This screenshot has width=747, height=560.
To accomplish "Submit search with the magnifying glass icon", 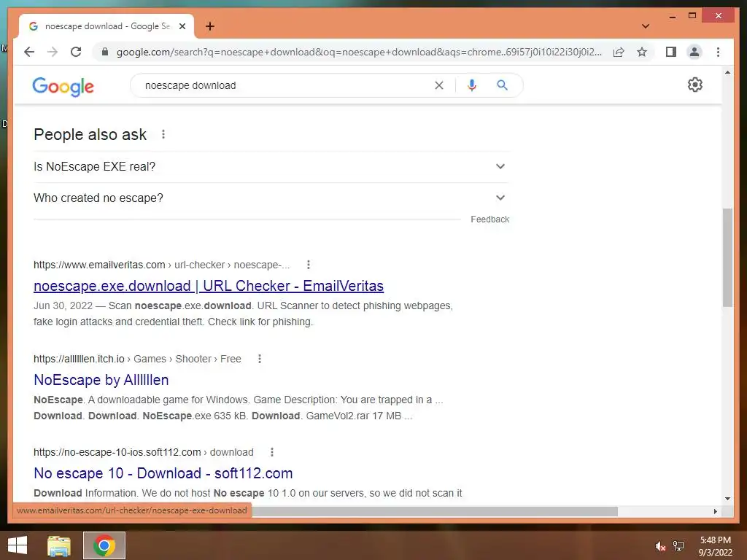I will (x=502, y=85).
